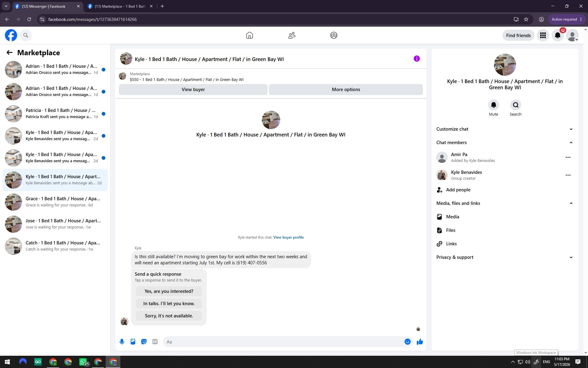Open options for member Amir Pa

pyautogui.click(x=568, y=157)
